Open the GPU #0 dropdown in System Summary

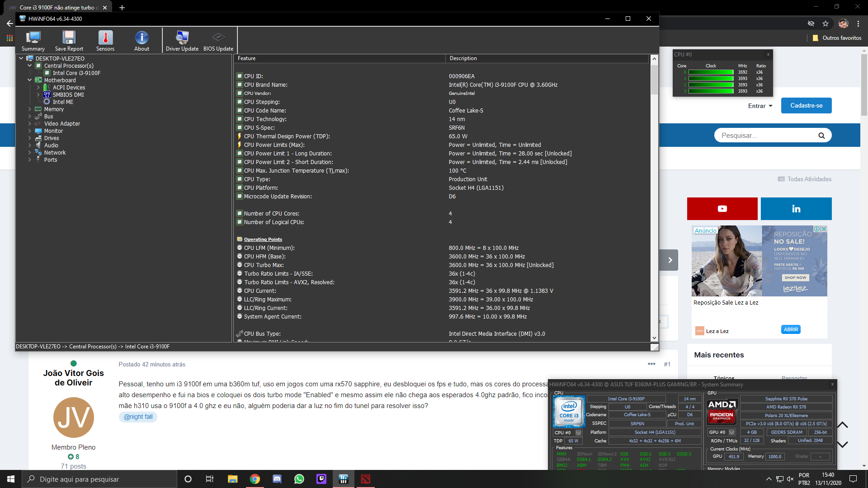tap(731, 432)
